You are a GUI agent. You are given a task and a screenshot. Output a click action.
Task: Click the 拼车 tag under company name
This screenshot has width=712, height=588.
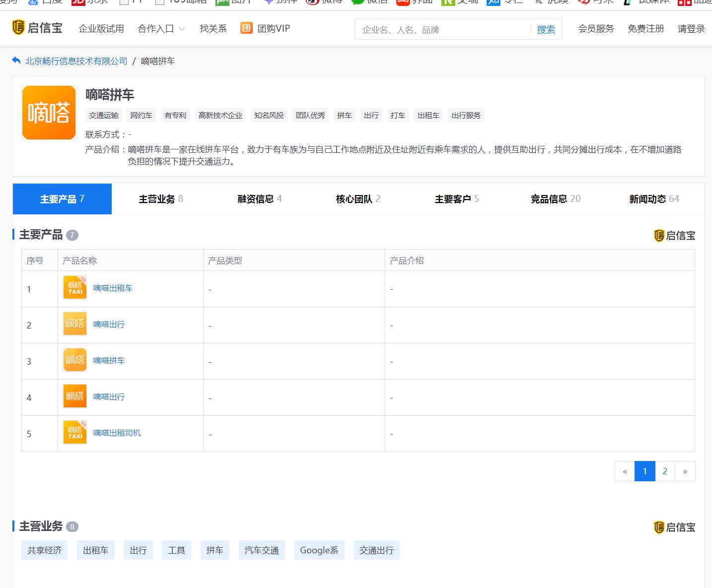pyautogui.click(x=345, y=116)
